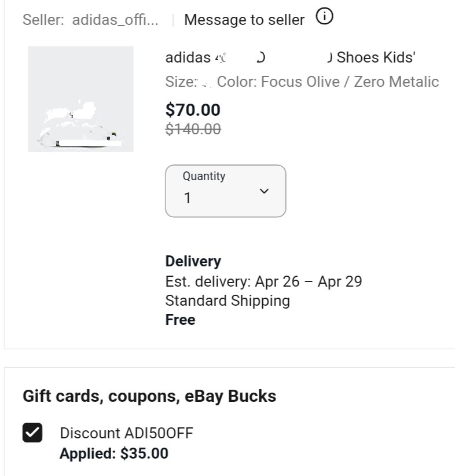Click the quantity value 1
The height and width of the screenshot is (476, 455).
click(188, 198)
